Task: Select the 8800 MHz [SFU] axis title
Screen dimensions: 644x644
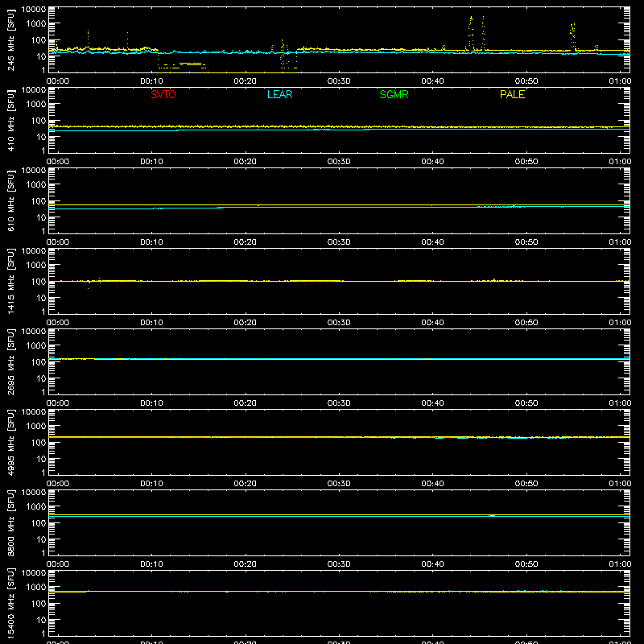Action: pyautogui.click(x=11, y=523)
